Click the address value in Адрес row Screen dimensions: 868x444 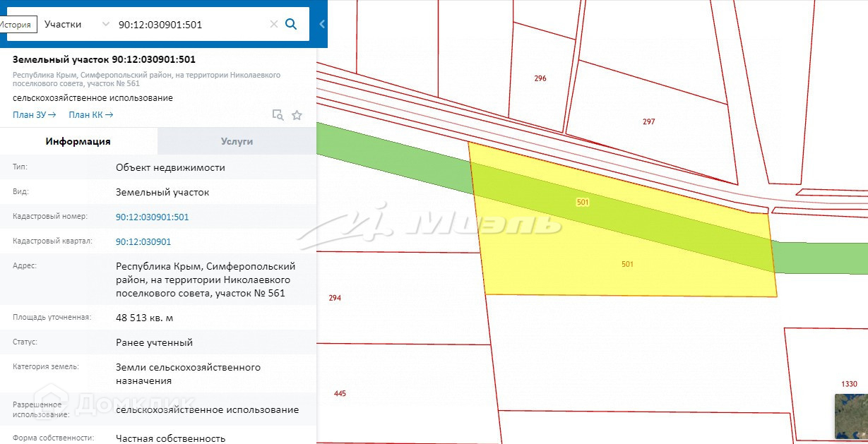[206, 280]
